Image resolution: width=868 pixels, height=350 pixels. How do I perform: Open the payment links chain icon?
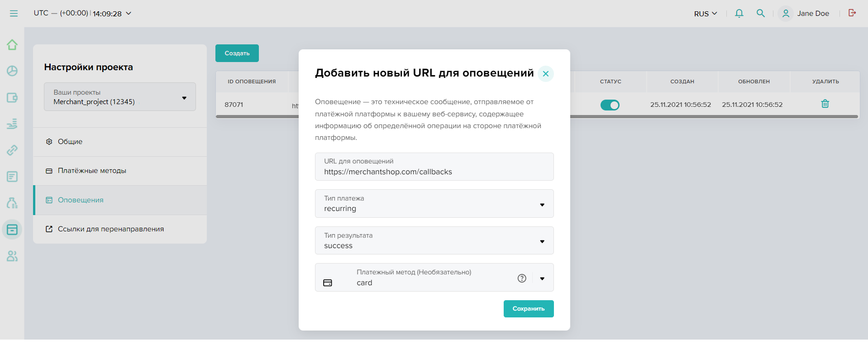click(x=12, y=150)
